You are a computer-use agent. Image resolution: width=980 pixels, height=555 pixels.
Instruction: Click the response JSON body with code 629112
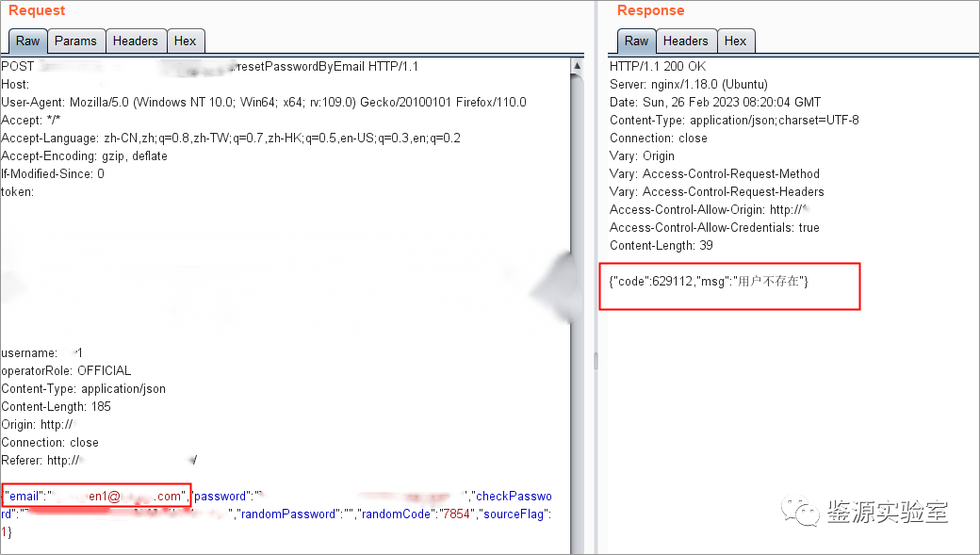pos(709,282)
